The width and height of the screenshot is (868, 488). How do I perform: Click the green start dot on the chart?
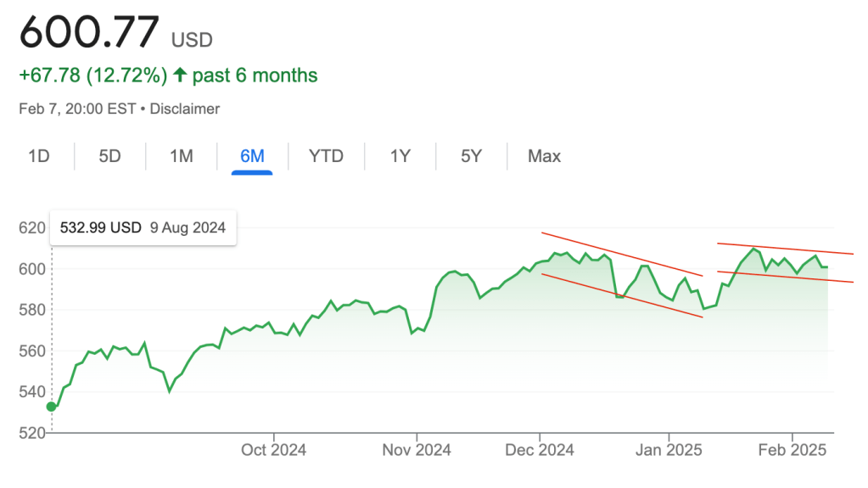pyautogui.click(x=51, y=407)
